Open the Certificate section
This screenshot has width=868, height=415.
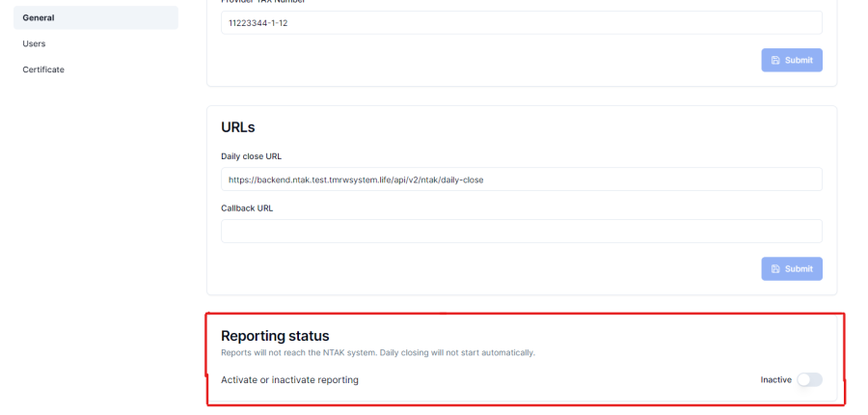pyautogui.click(x=43, y=69)
